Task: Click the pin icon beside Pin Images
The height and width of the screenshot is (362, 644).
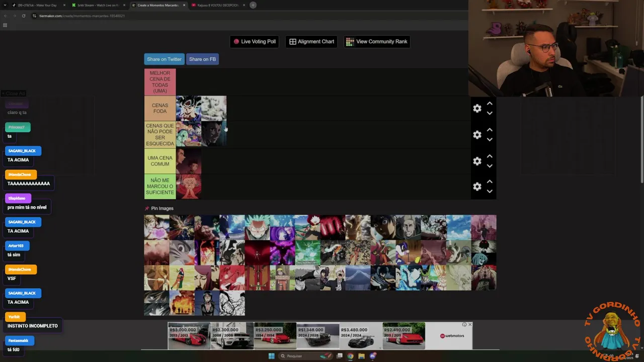Action: pos(147,208)
